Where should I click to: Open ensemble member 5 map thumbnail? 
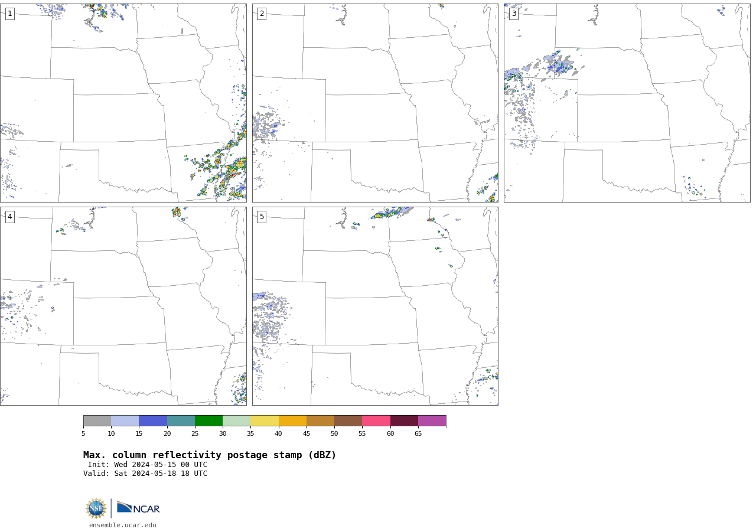(375, 306)
